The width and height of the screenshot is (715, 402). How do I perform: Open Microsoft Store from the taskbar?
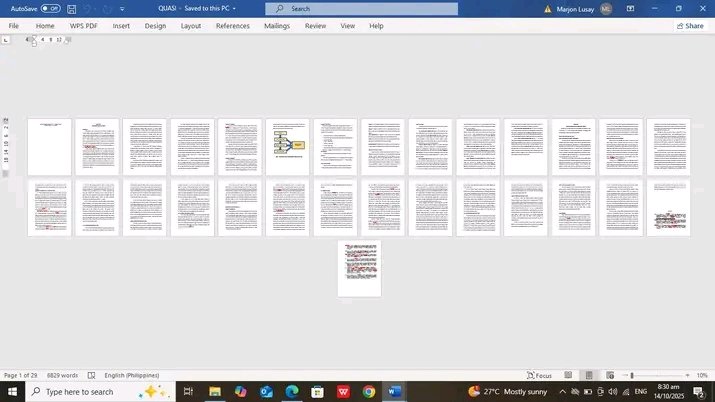click(x=317, y=392)
